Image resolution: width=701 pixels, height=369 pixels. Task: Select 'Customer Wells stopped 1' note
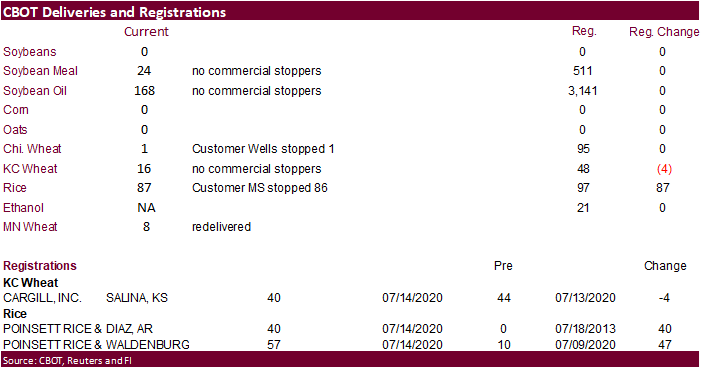tap(263, 149)
